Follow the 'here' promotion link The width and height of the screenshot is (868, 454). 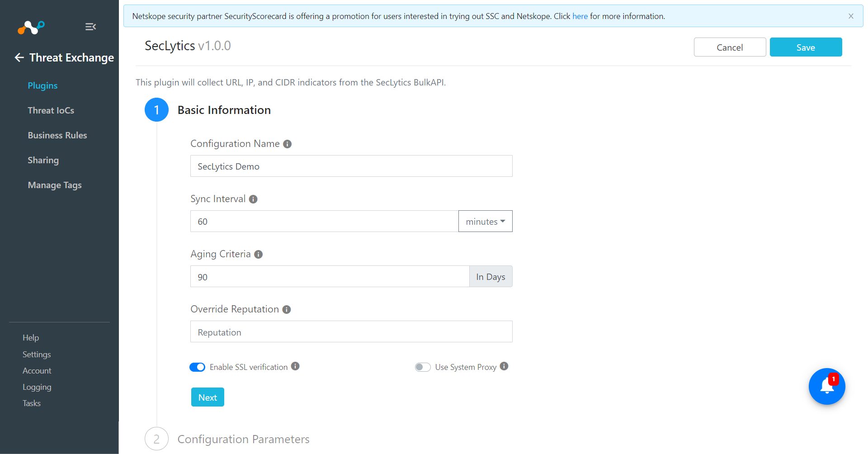(580, 16)
